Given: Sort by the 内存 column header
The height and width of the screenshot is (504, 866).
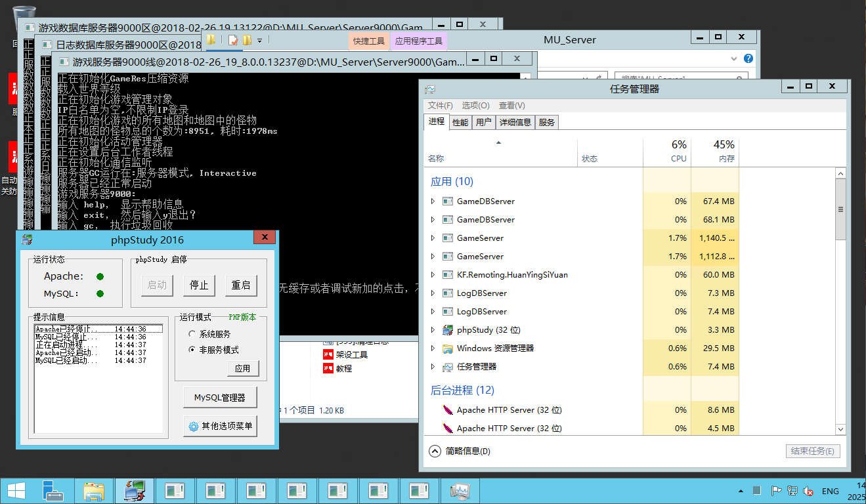Looking at the screenshot, I should tap(715, 151).
